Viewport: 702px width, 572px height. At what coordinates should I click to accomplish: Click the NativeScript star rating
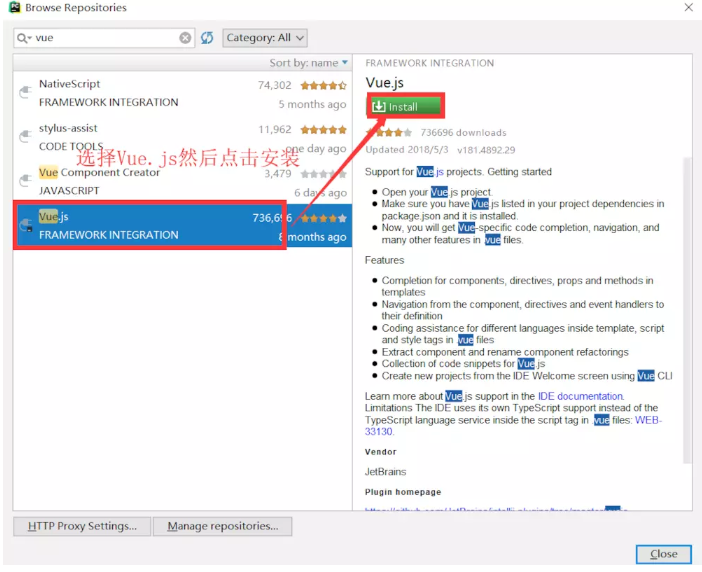323,85
